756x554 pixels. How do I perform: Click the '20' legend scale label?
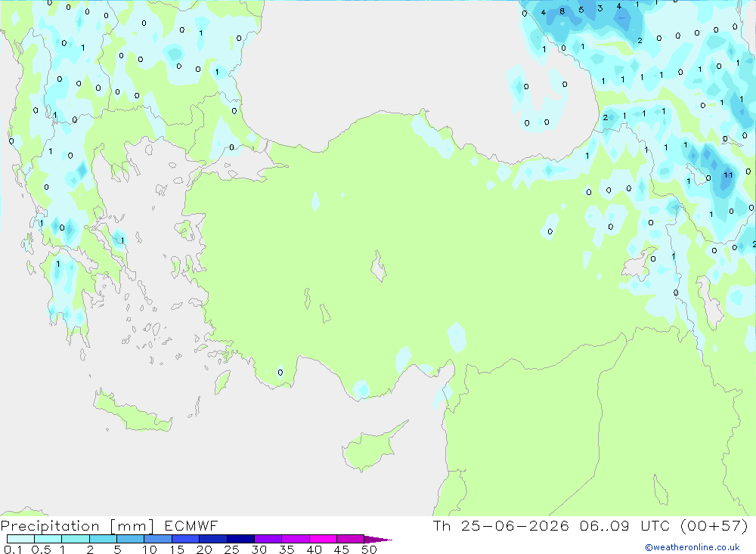coord(204,549)
